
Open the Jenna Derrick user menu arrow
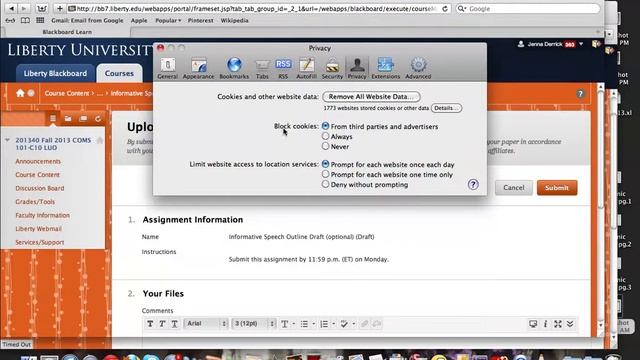click(x=581, y=44)
